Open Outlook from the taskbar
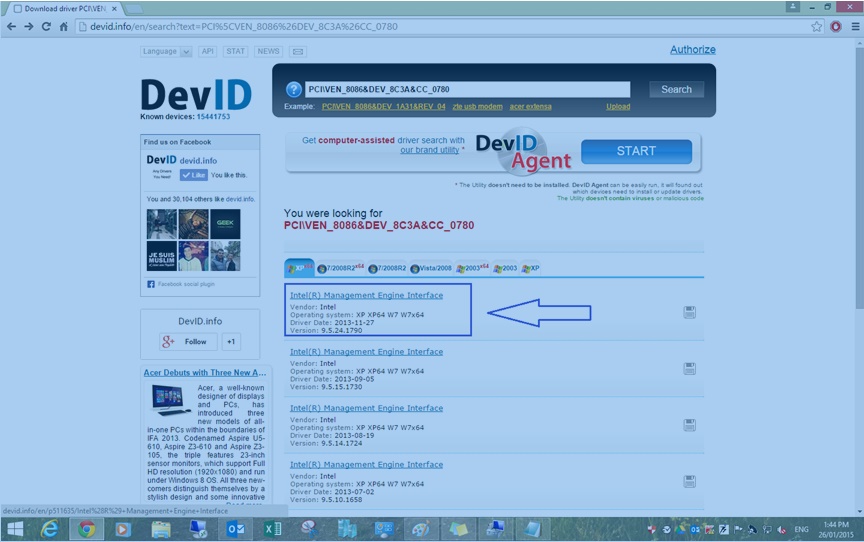Viewport: 864px width, 542px height. [235, 529]
